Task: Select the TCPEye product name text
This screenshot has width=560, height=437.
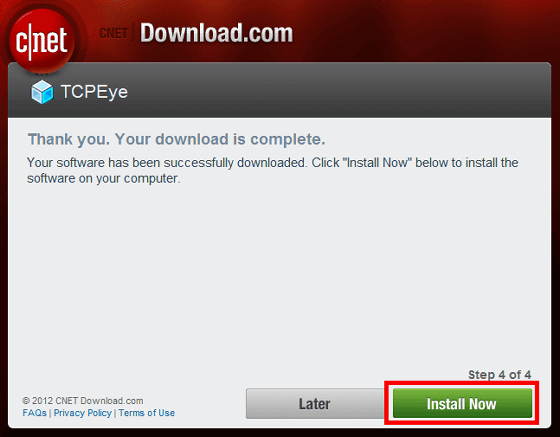Action: click(94, 92)
